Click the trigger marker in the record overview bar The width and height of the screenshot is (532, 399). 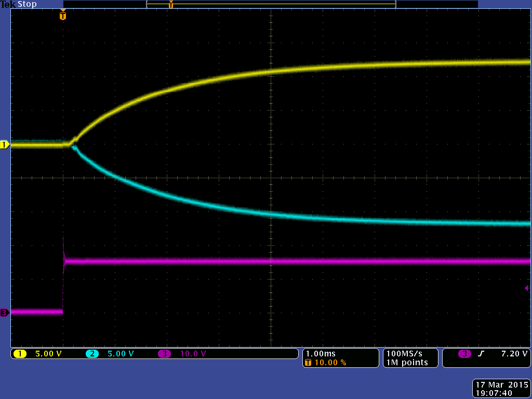click(170, 4)
